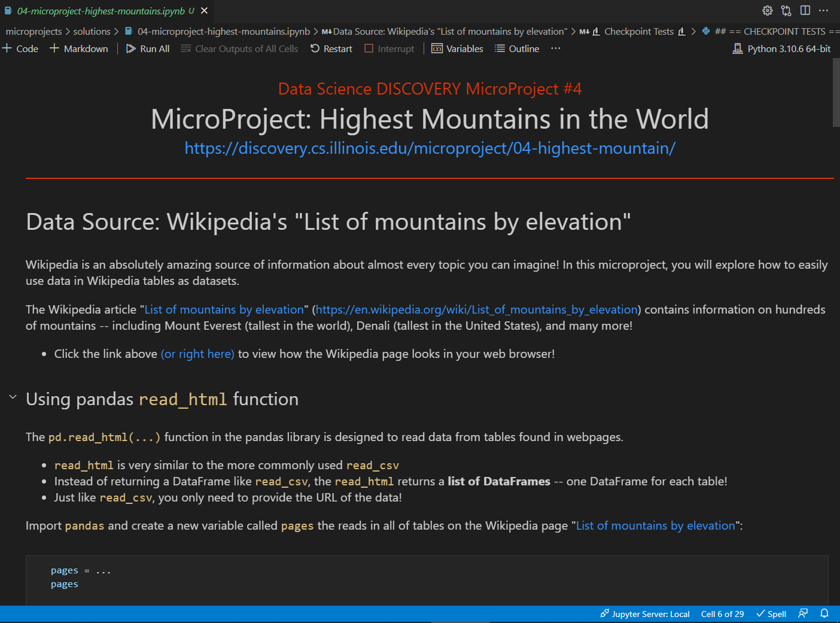Restart the notebook kernel
The image size is (840, 623).
(331, 48)
